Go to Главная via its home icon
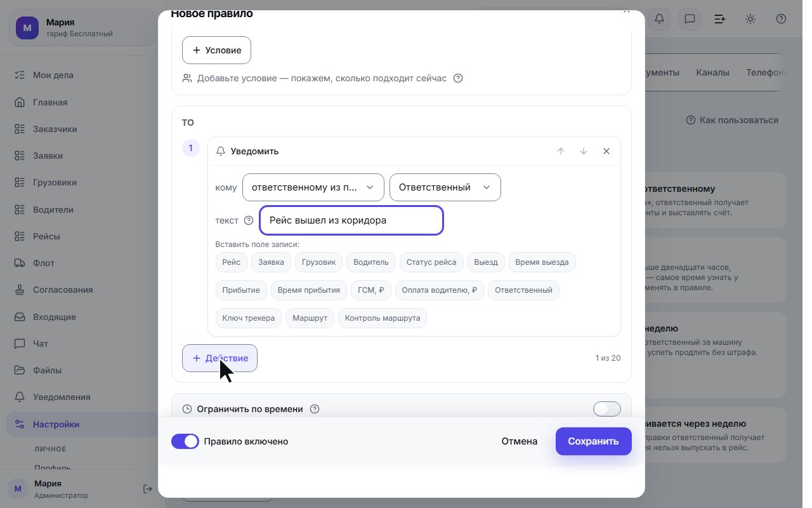812x508 pixels. point(20,102)
